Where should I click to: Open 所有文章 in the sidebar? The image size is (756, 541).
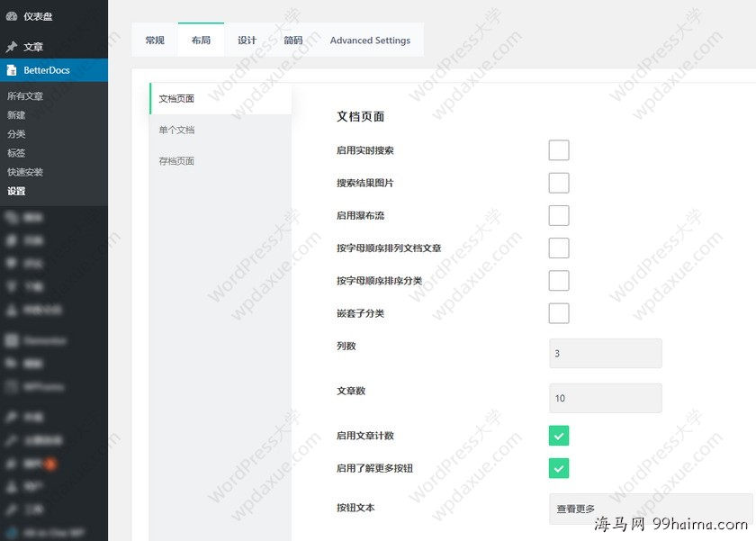[x=25, y=96]
